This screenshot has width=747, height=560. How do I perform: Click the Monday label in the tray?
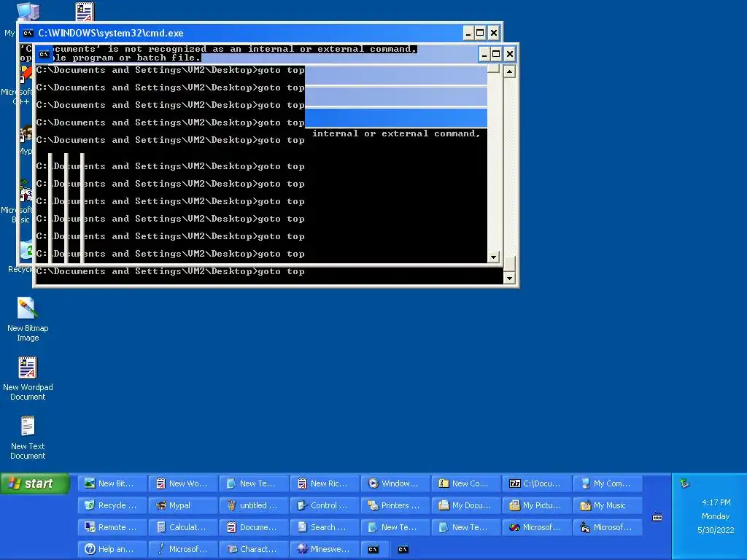[x=716, y=516]
